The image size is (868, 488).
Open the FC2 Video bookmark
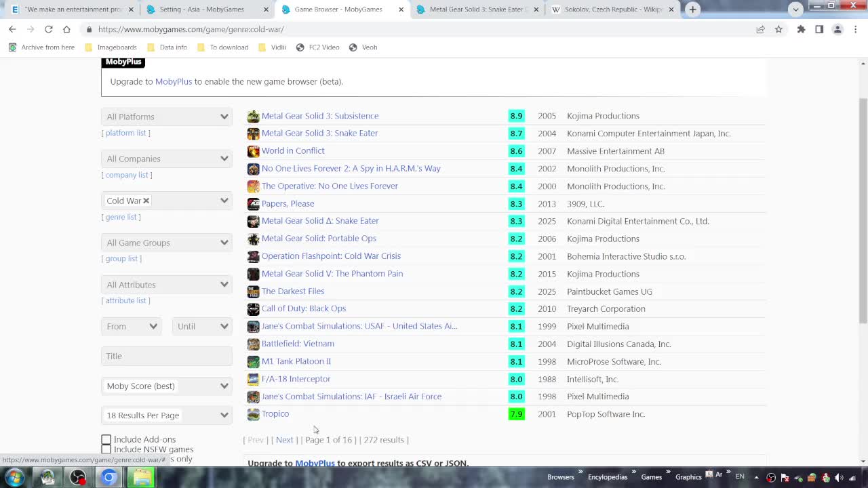[317, 47]
